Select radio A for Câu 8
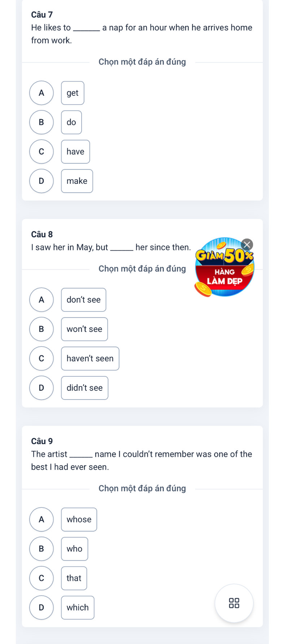296x644 pixels. tap(42, 300)
